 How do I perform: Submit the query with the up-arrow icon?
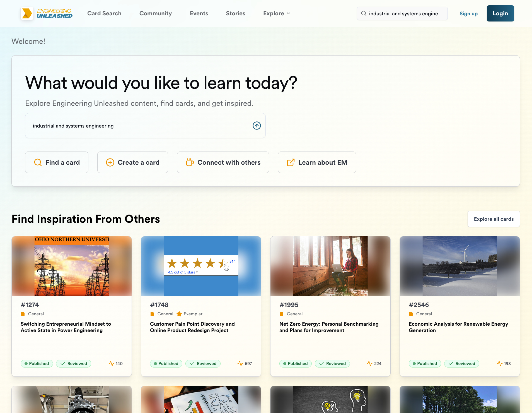click(x=257, y=126)
